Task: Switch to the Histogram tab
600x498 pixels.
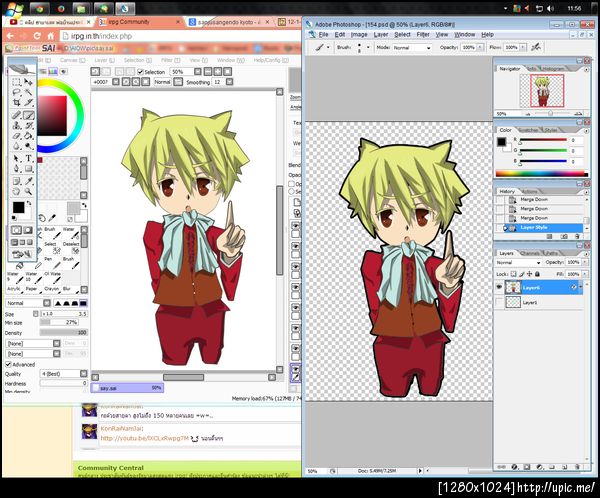Action: (553, 69)
